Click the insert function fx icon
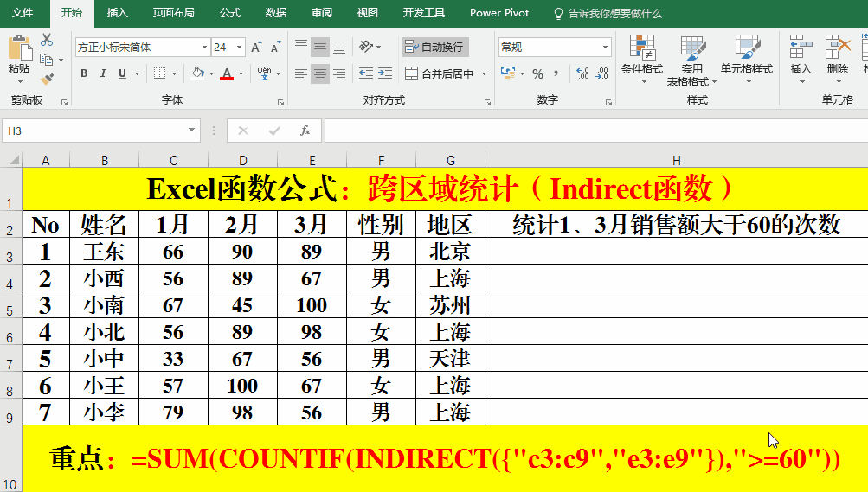The width and height of the screenshot is (868, 492). click(305, 131)
